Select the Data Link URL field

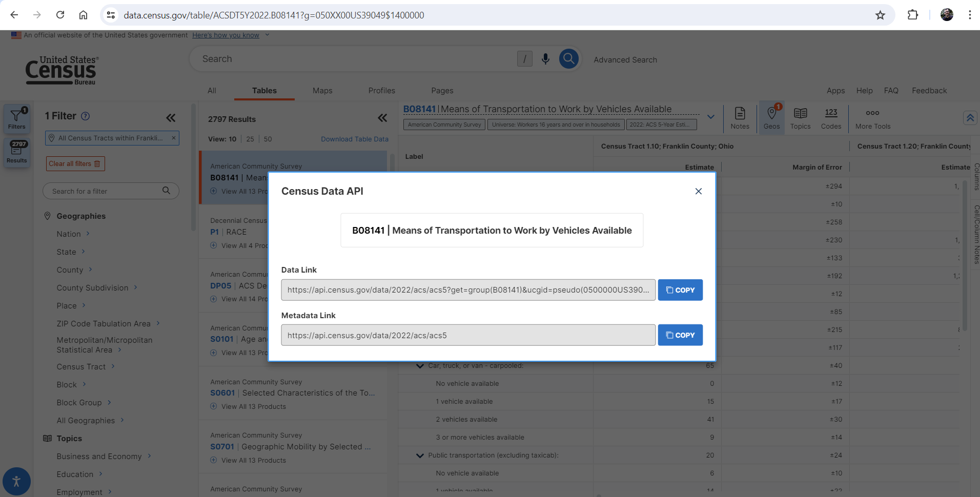[468, 290]
